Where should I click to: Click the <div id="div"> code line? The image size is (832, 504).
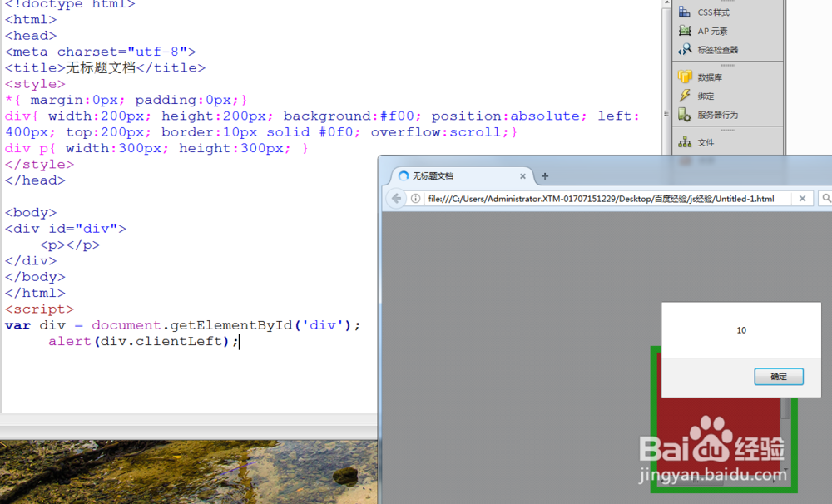click(66, 229)
